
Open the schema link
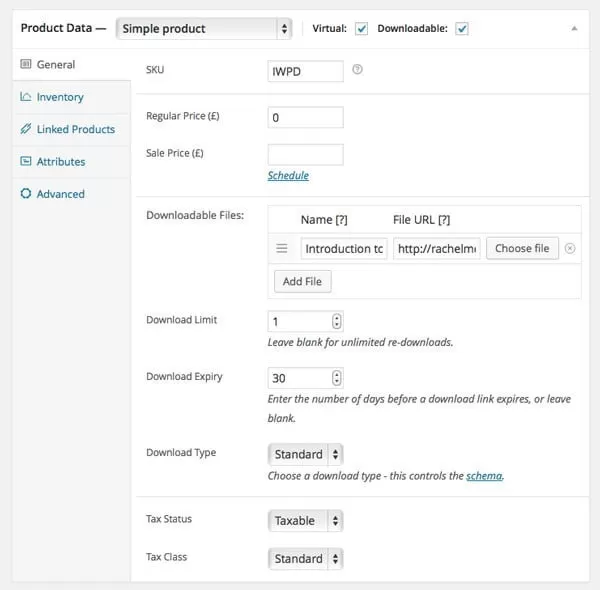[484, 476]
